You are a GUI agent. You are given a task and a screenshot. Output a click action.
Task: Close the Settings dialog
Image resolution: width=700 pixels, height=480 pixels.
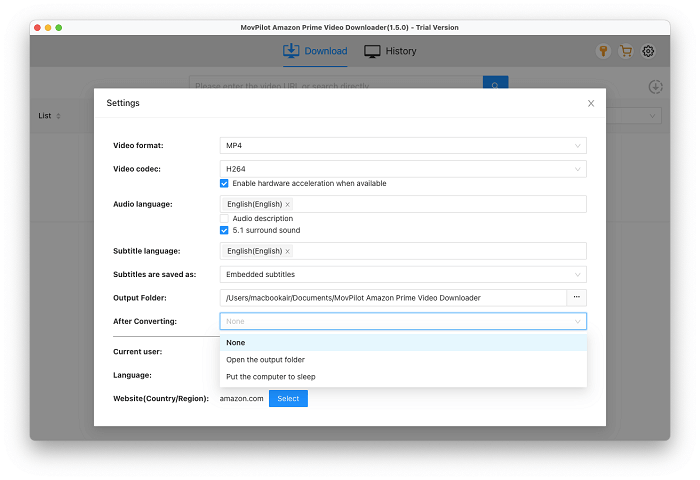click(x=591, y=103)
